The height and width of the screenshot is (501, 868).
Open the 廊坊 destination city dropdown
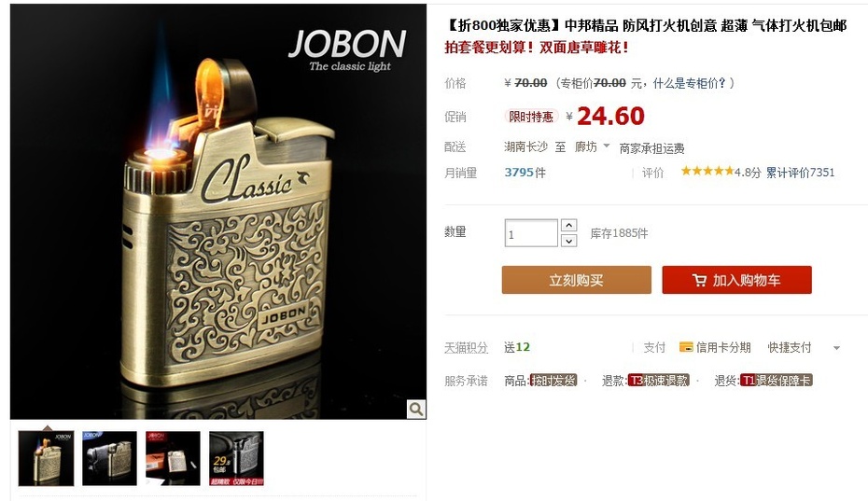point(592,146)
